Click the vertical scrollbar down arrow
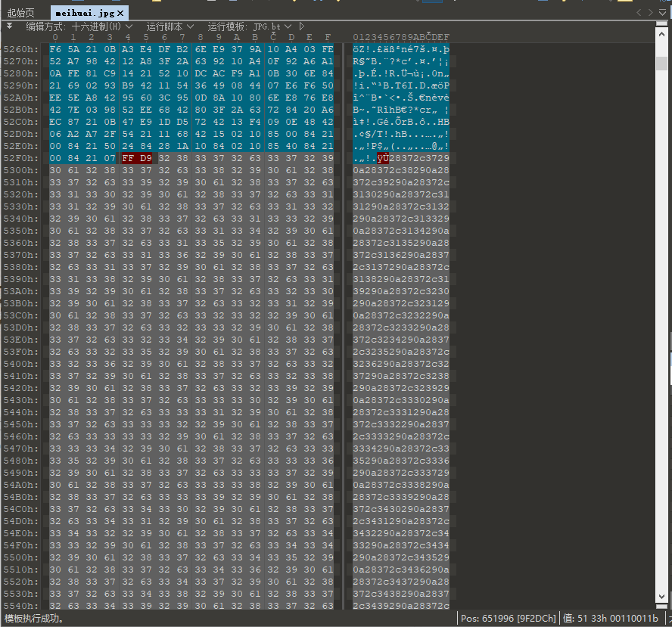672x627 pixels. [661, 597]
